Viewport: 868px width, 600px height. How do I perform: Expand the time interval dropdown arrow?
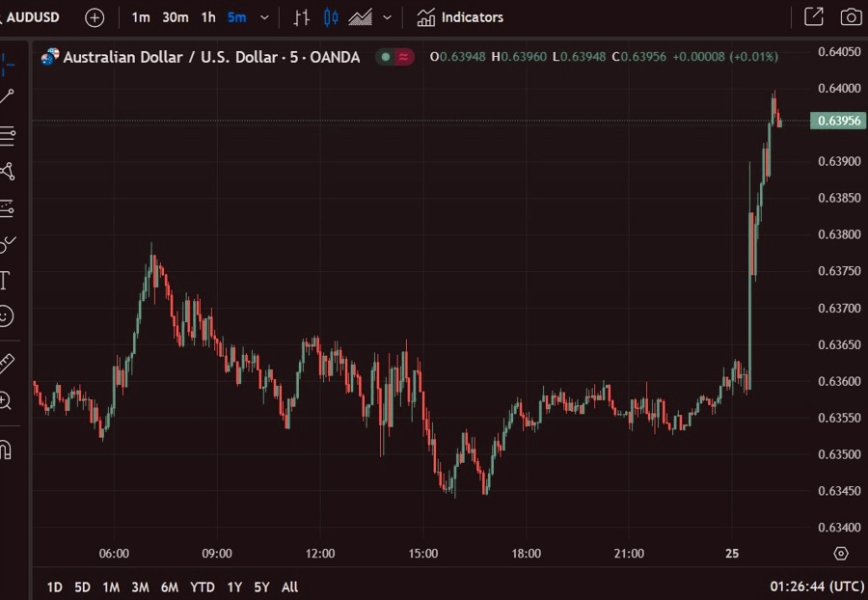pyautogui.click(x=264, y=17)
